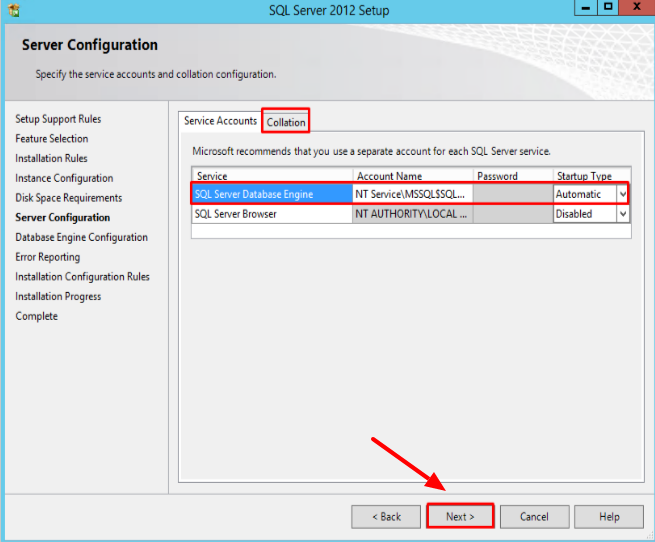Open Startup Type dropdown for Database Engine
The height and width of the screenshot is (542, 655).
tap(623, 194)
